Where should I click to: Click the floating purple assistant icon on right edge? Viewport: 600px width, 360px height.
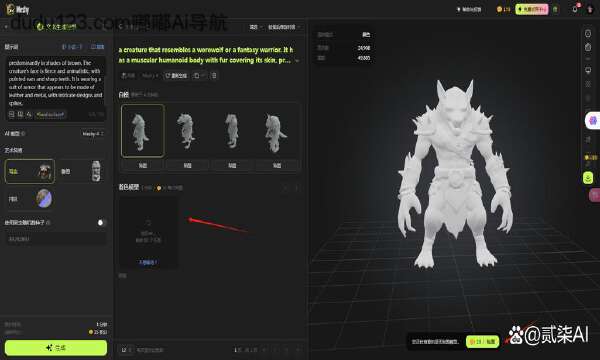tap(593, 121)
